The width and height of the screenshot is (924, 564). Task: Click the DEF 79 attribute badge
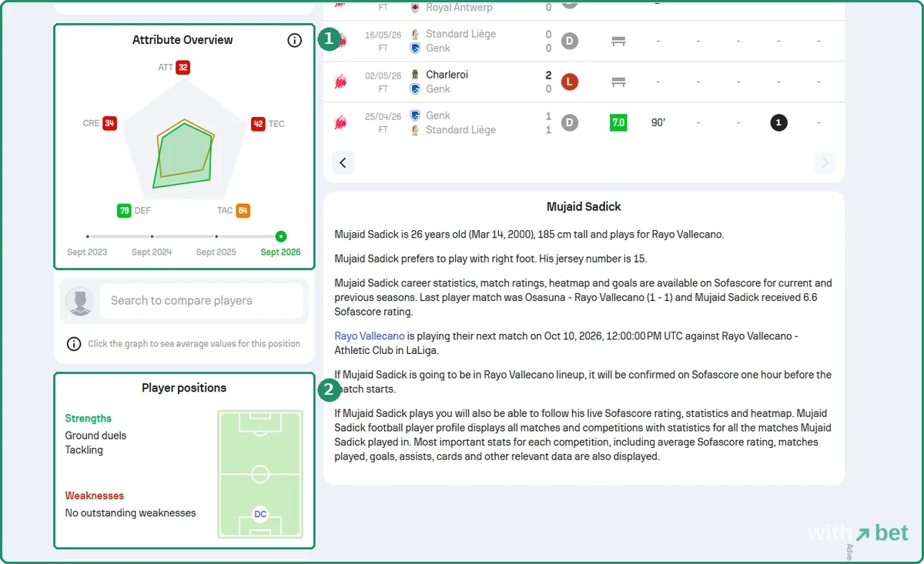124,211
